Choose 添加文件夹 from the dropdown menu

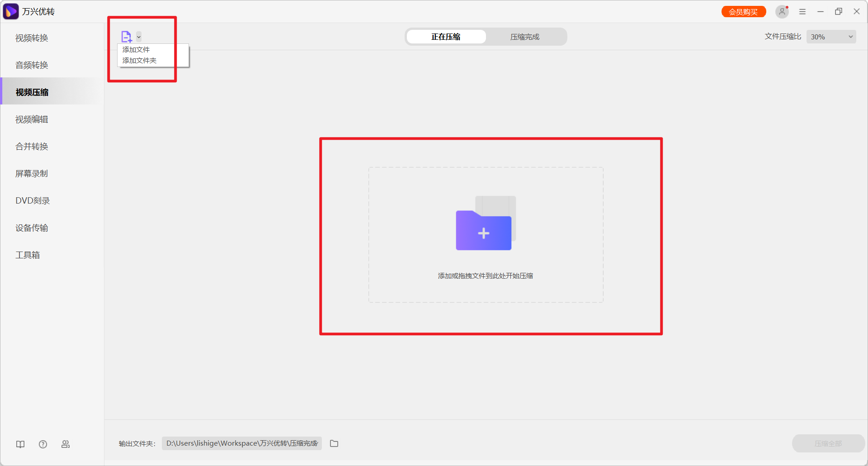(139, 61)
